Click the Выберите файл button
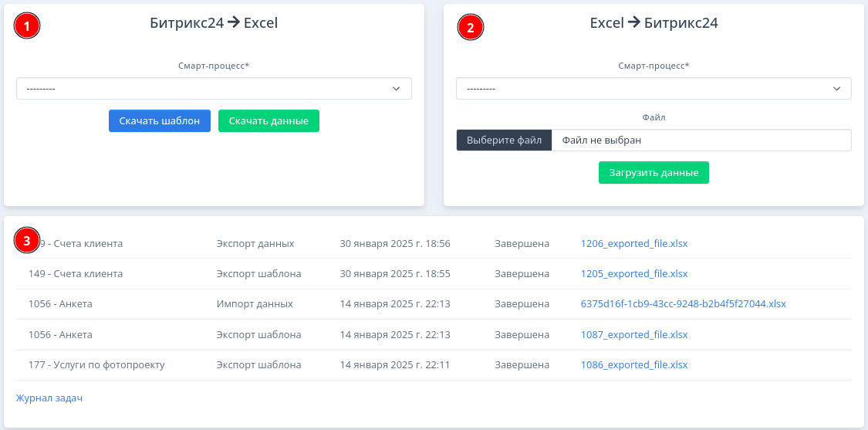The image size is (868, 430). click(504, 141)
